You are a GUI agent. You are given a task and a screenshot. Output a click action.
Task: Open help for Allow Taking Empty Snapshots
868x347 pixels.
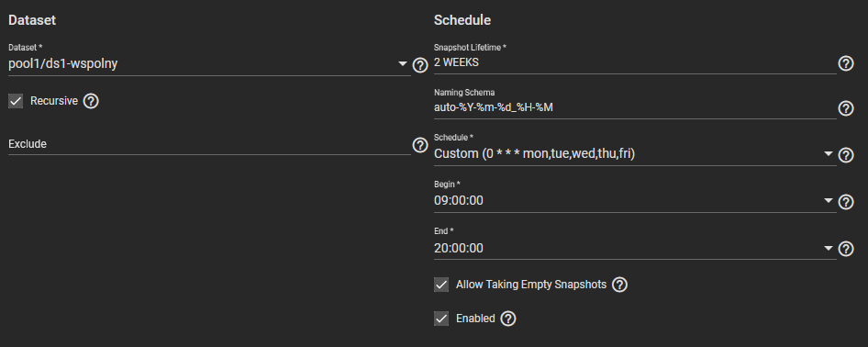coord(620,285)
